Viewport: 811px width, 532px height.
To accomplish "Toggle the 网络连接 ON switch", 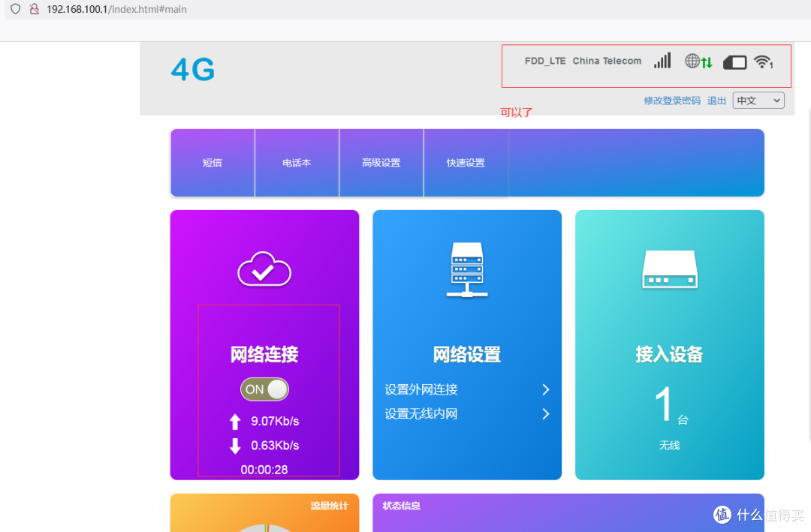I will click(264, 389).
